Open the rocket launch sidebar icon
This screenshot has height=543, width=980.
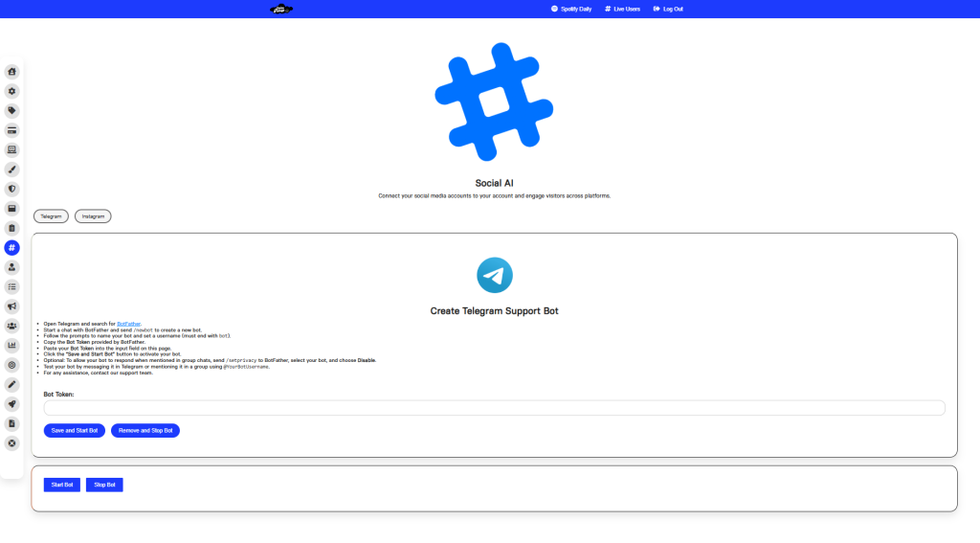coord(11,404)
